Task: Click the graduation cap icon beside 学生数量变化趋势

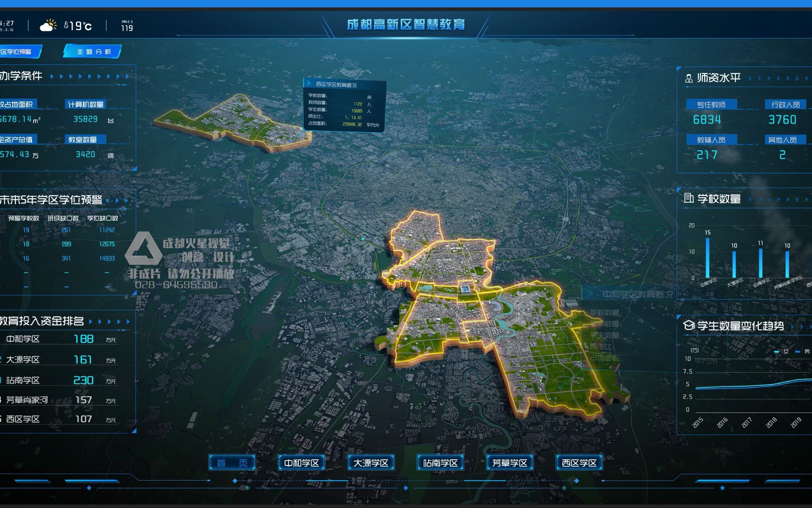Action: 689,325
